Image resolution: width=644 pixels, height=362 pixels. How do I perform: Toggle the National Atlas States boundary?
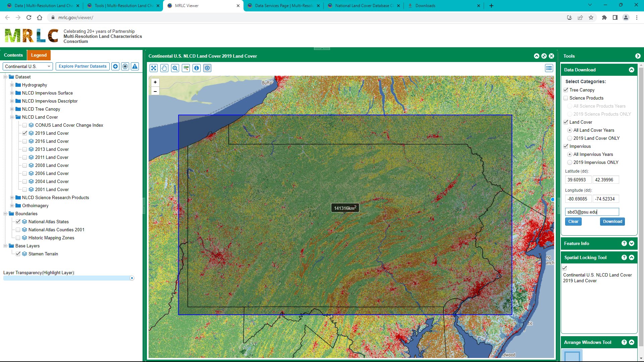[x=18, y=222]
